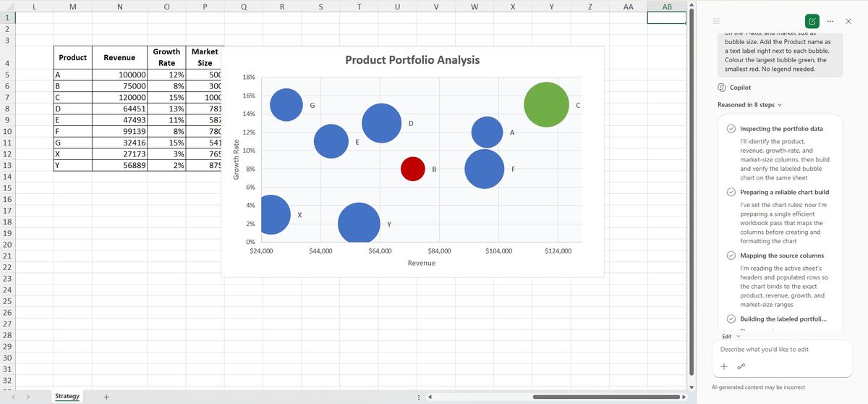The image size is (868, 404).
Task: Open Copilot more options ellipsis
Action: pyautogui.click(x=832, y=20)
